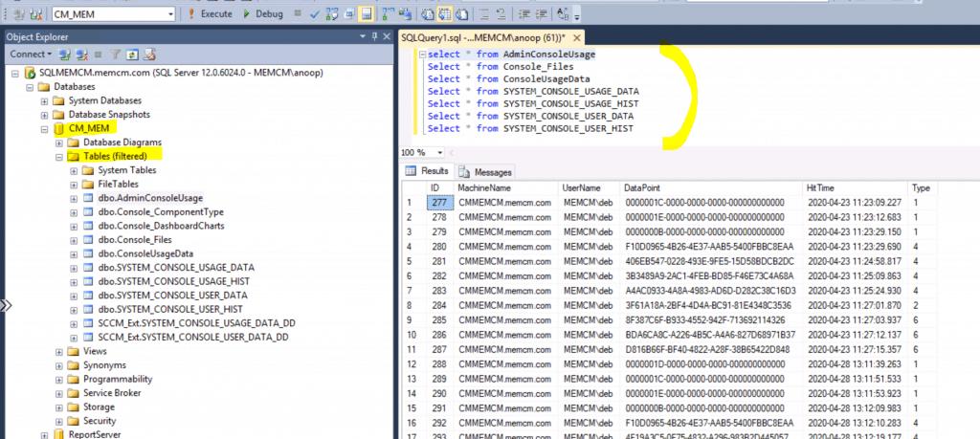Start the Debug green arrow
This screenshot has width=980, height=439.
pyautogui.click(x=247, y=13)
